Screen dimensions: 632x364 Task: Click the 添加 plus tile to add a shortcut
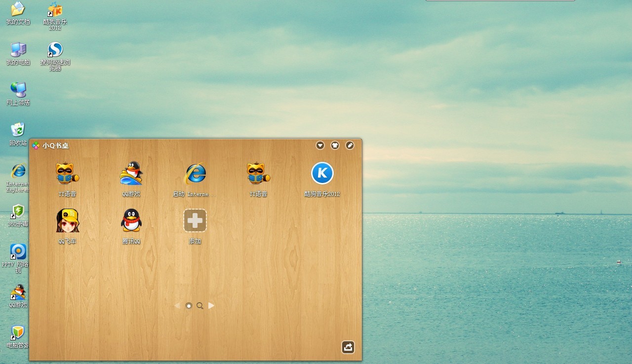[x=195, y=220]
